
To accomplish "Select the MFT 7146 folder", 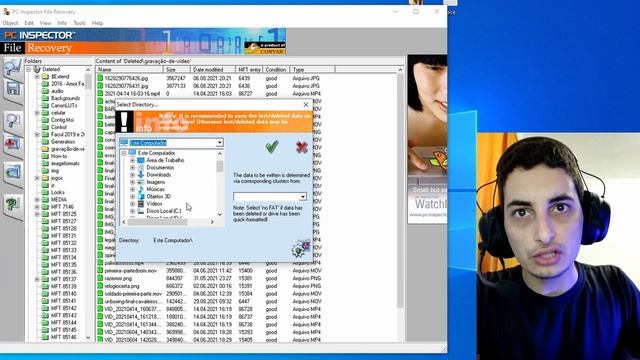I will click(62, 207).
